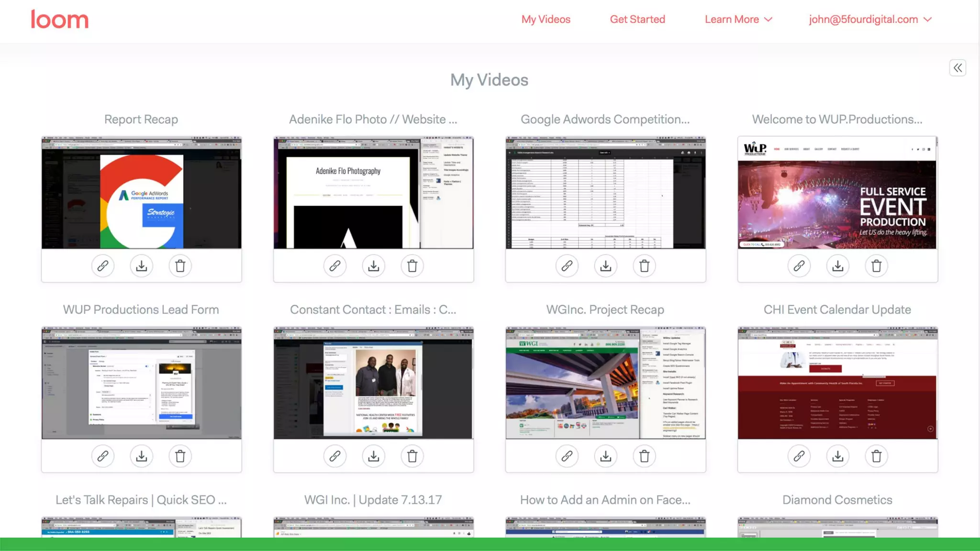Click the loom logo
Viewport: 980px width, 551px height.
[x=60, y=20]
